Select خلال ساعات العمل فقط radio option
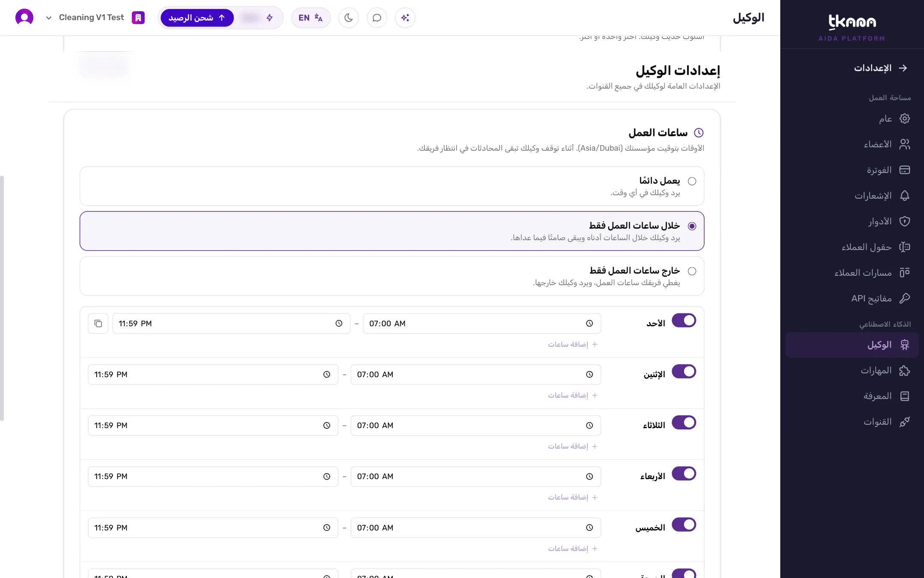This screenshot has width=924, height=578. click(x=692, y=226)
